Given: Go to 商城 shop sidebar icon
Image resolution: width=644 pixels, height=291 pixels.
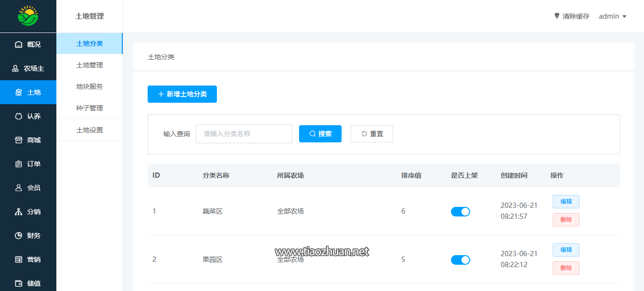Looking at the screenshot, I should 19,140.
